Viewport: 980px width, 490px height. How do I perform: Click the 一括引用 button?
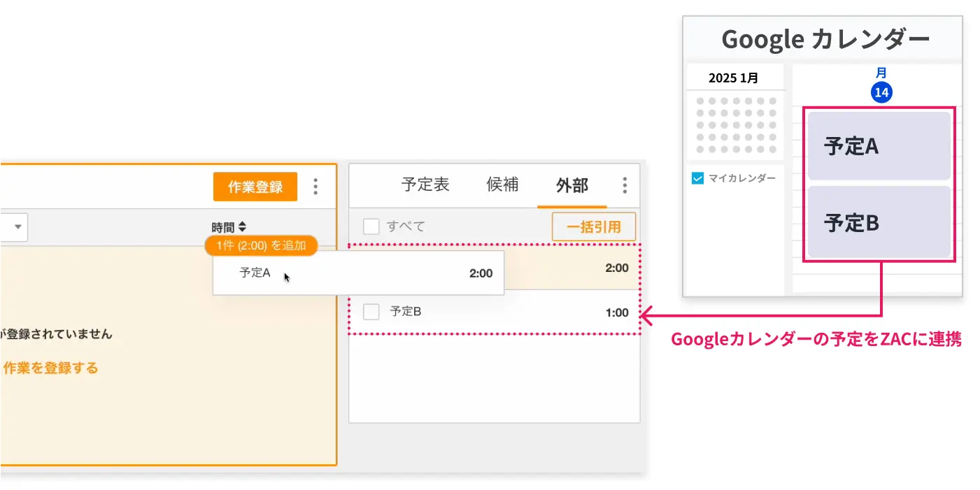pyautogui.click(x=594, y=227)
